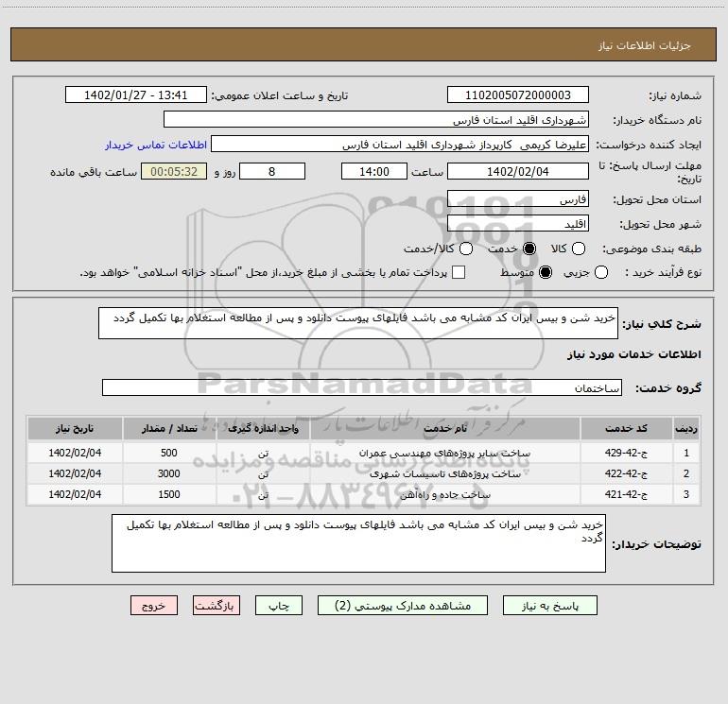
Task: Click the تن unit cell in row 2
Action: tap(263, 473)
